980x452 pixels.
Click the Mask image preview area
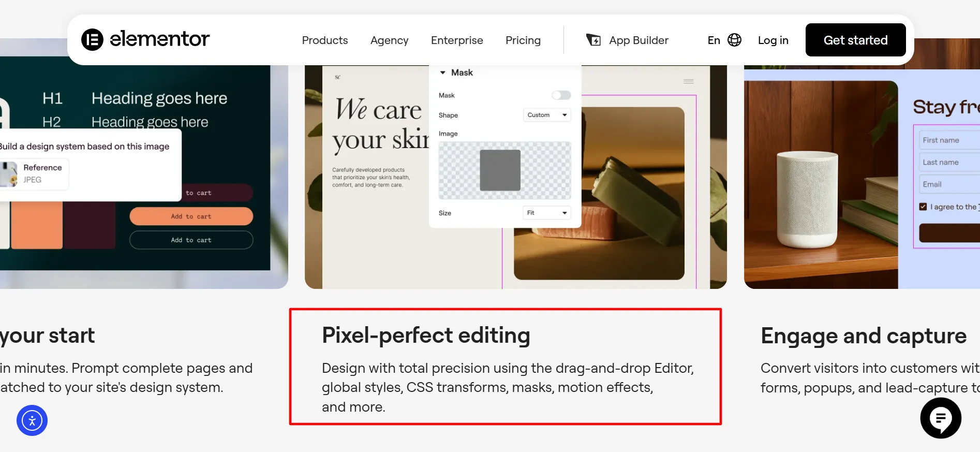coord(505,170)
